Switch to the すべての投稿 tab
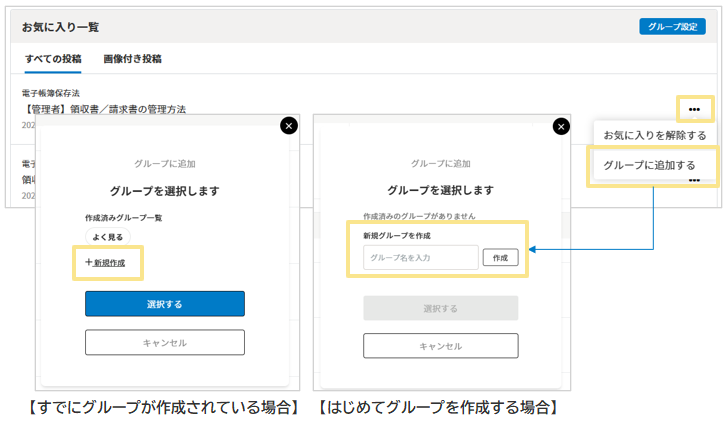Screen dimensions: 728x422 (x=53, y=59)
